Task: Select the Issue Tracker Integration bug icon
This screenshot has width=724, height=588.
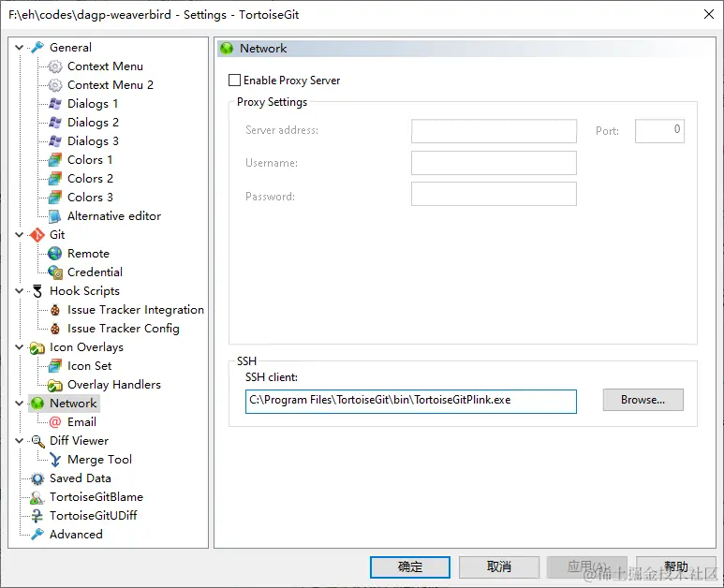Action: [x=55, y=310]
